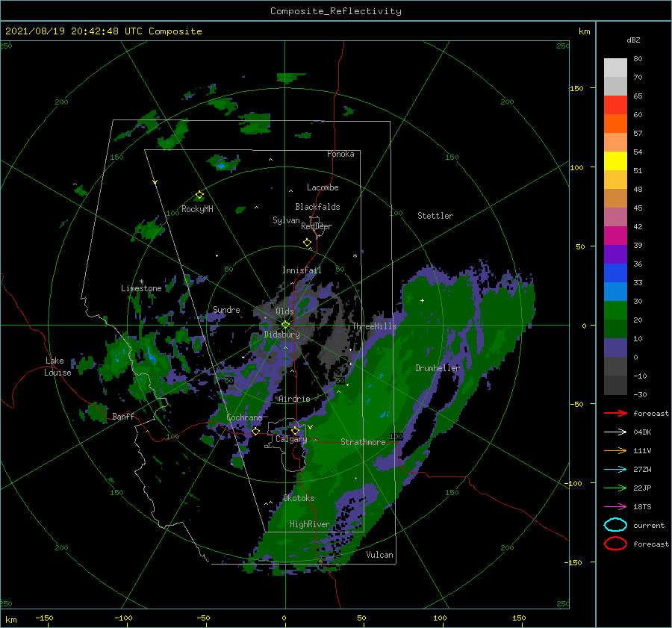Click the ThreeHills town label
672x628 pixels.
tap(374, 326)
